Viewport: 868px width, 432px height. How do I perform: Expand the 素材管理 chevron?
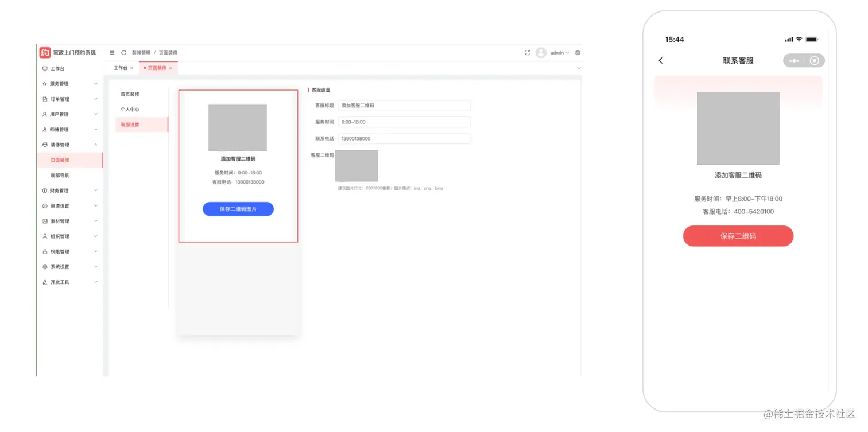(x=96, y=221)
